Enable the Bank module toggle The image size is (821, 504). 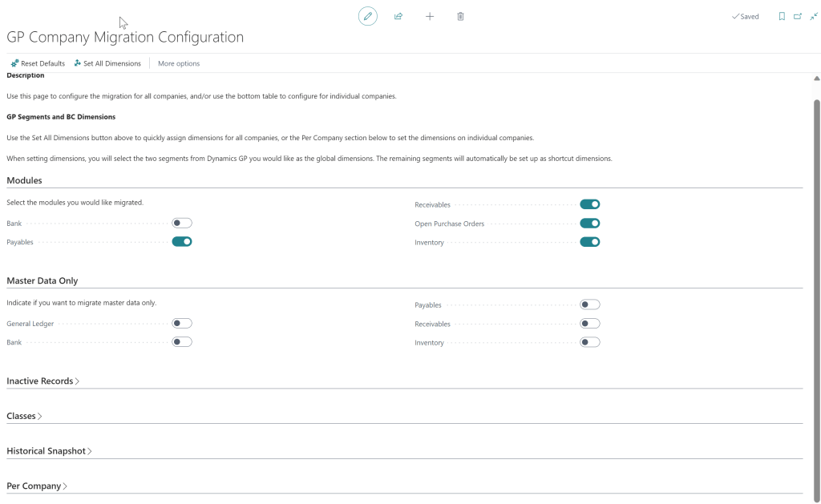tap(182, 223)
